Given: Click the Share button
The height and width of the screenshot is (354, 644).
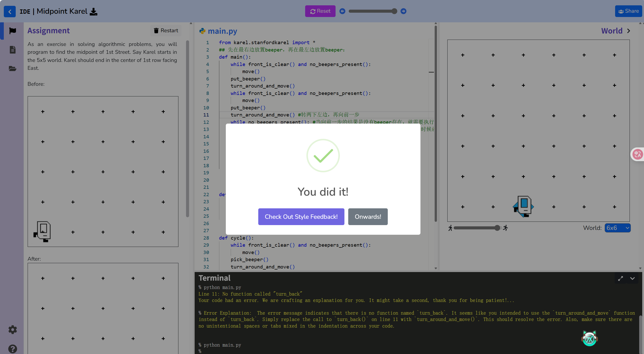Looking at the screenshot, I should coord(628,11).
